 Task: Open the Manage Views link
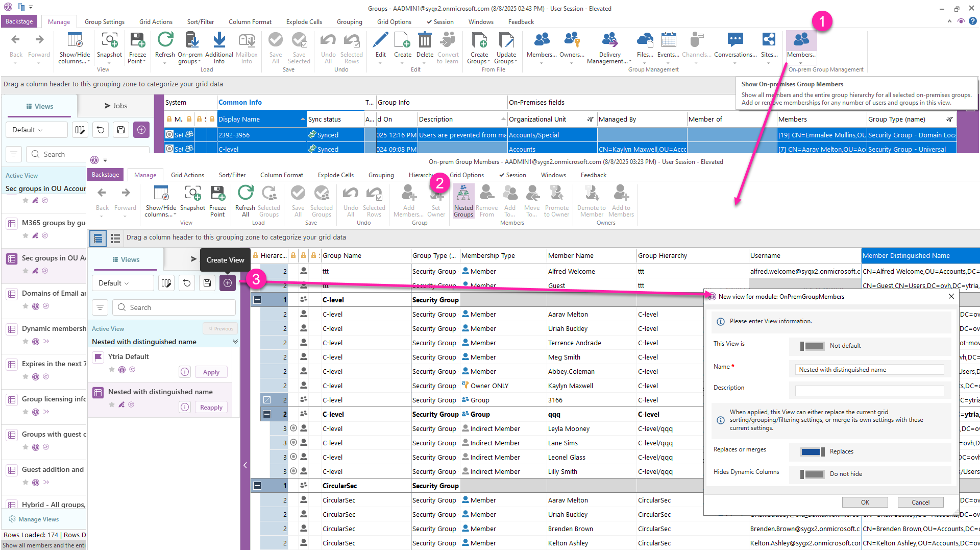point(34,519)
